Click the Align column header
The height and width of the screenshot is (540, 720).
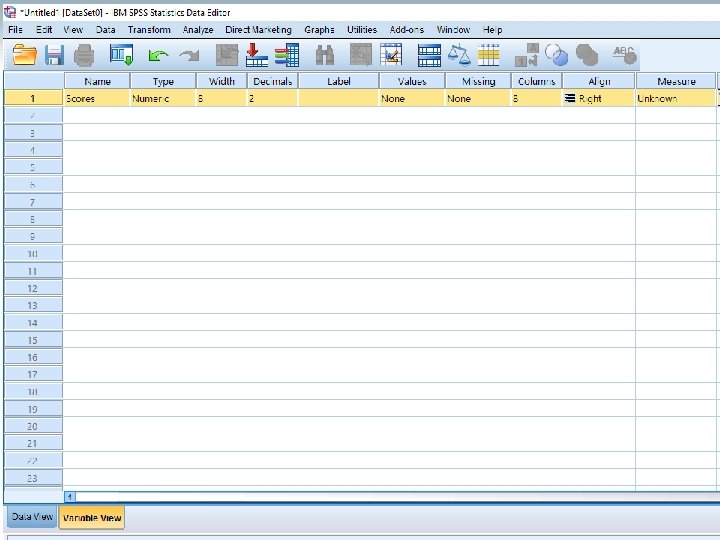coord(599,81)
